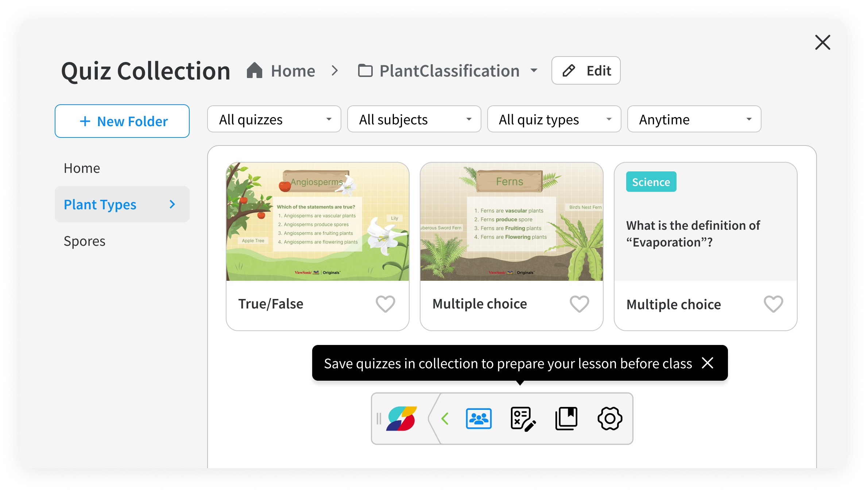The width and height of the screenshot is (868, 493).
Task: Favorite the Ferns Multiple choice quiz
Action: click(x=579, y=304)
